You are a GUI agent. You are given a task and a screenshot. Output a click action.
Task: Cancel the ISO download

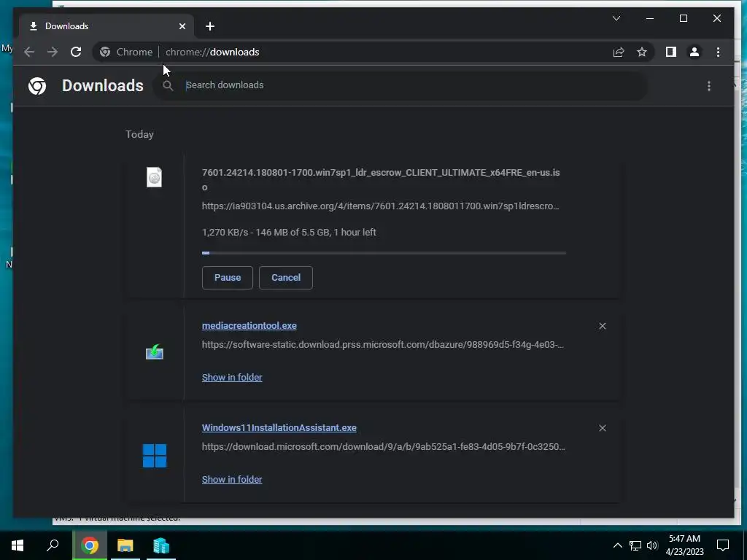pos(286,278)
